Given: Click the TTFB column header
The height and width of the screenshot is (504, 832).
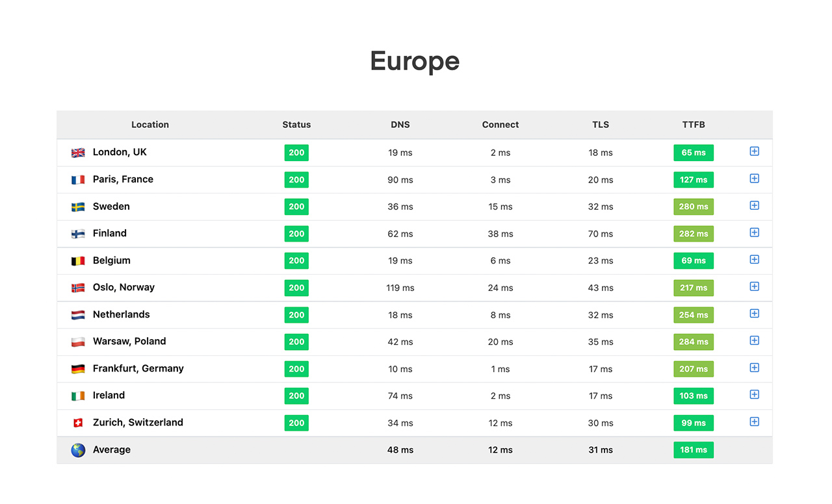Looking at the screenshot, I should [x=693, y=125].
